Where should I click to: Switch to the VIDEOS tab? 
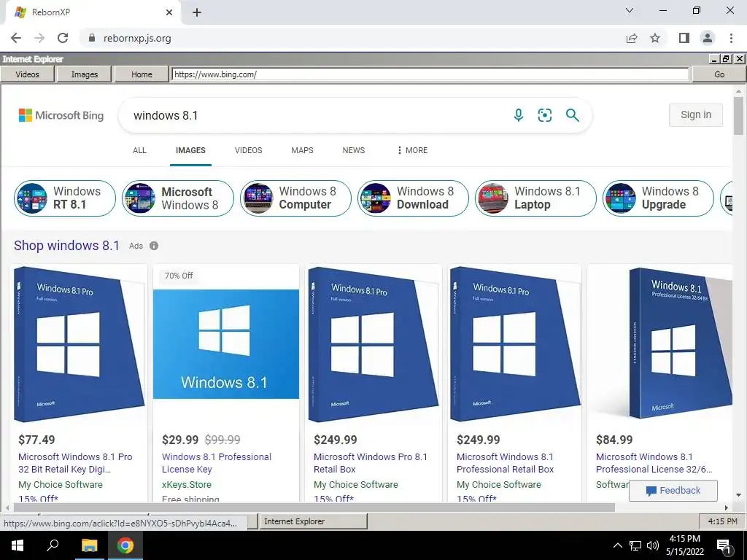tap(248, 150)
